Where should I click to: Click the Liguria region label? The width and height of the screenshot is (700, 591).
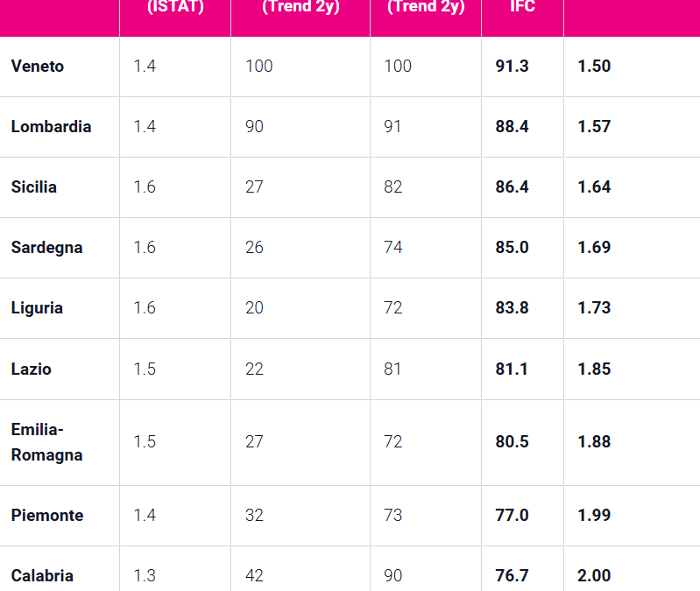pos(37,308)
